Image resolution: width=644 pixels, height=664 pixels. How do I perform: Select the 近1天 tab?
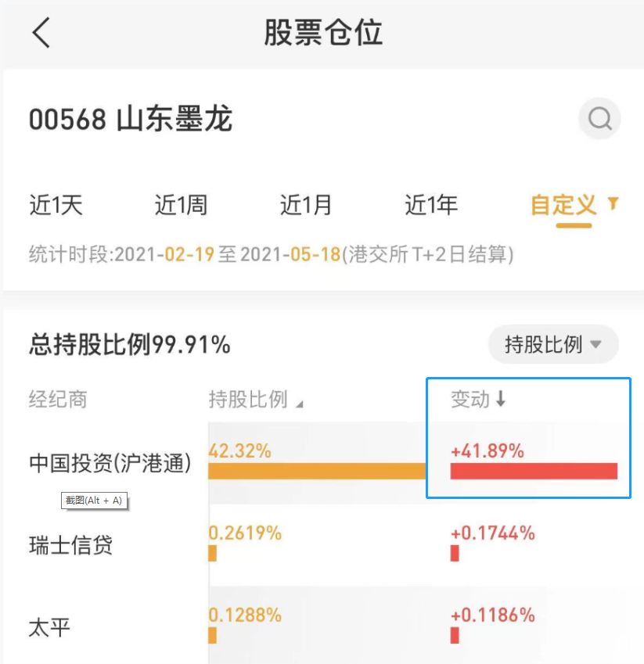click(56, 206)
